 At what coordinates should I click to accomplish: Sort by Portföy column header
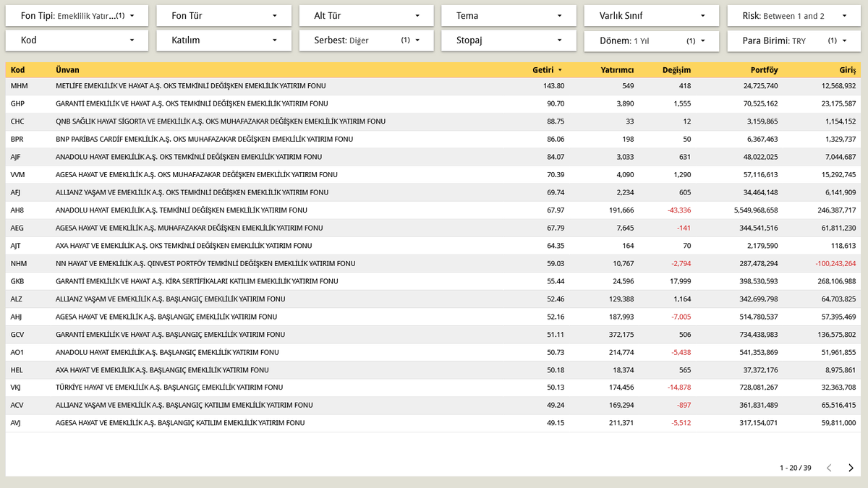point(764,70)
